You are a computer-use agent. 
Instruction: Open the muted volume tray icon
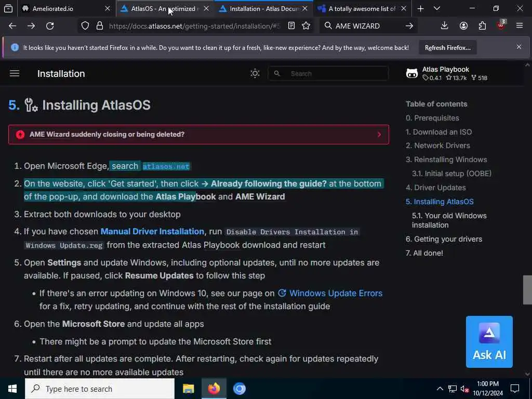pos(464,389)
